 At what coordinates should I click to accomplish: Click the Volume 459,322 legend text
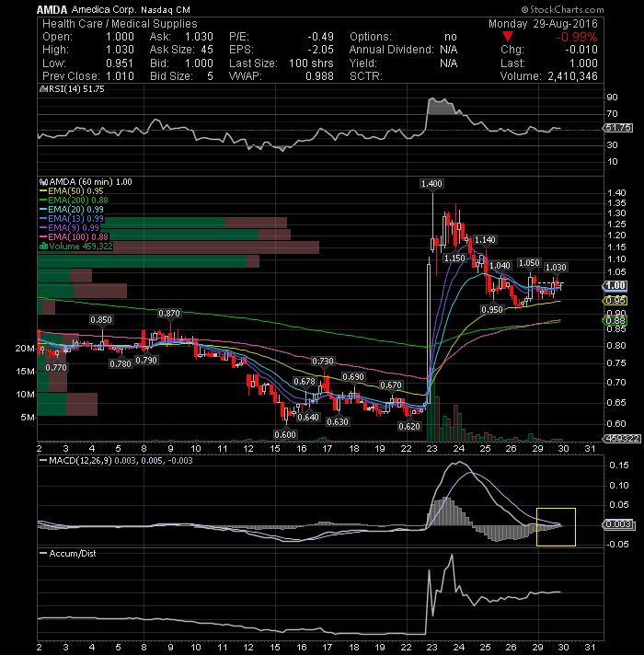81,246
